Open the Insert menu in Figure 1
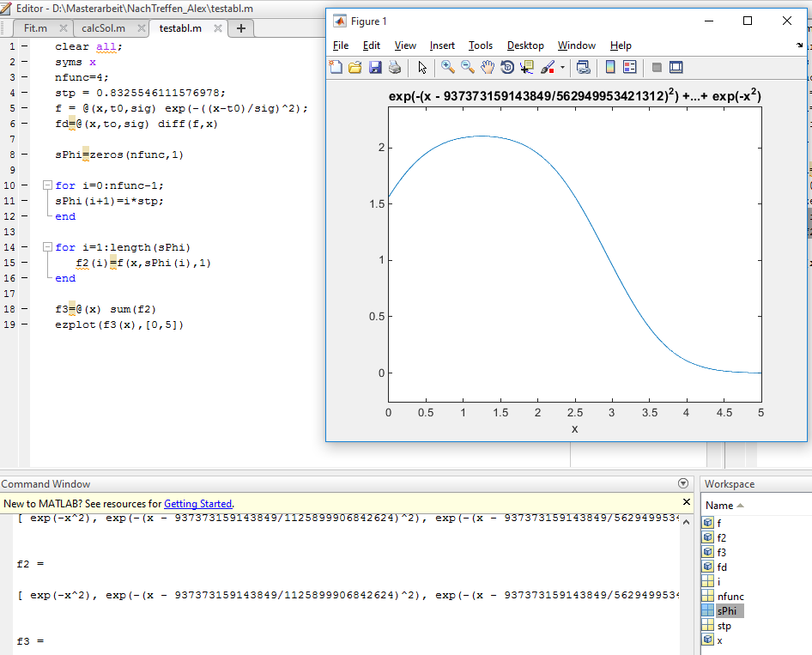 click(442, 45)
